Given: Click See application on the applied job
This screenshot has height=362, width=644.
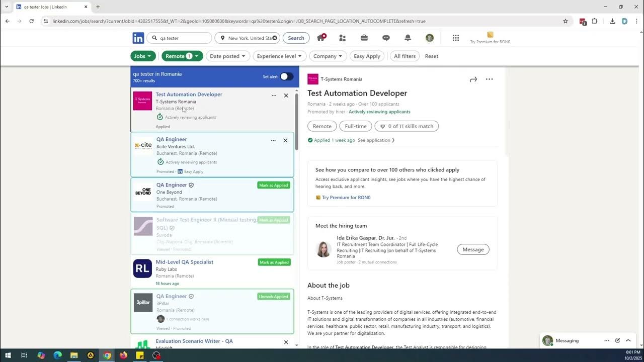Looking at the screenshot, I should coord(374,140).
